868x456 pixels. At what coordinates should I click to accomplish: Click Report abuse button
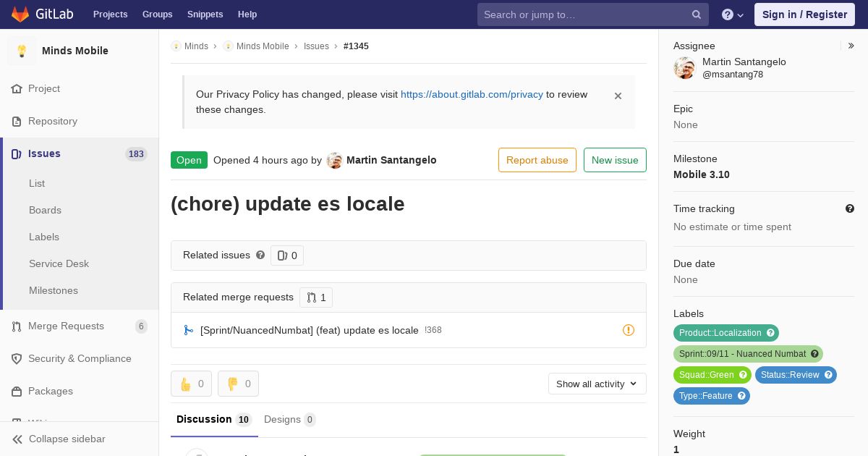(x=537, y=160)
